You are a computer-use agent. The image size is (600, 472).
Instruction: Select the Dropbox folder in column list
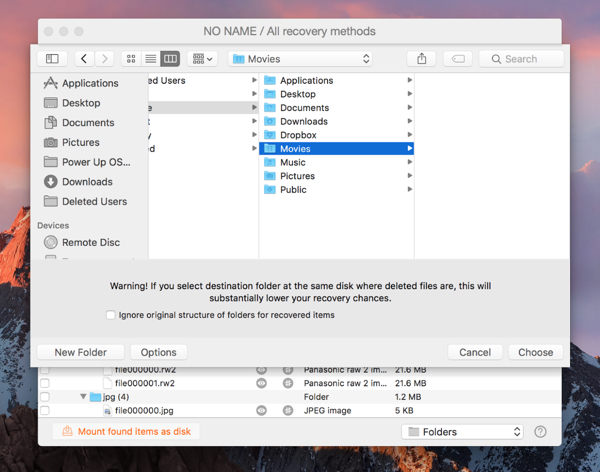pos(336,135)
